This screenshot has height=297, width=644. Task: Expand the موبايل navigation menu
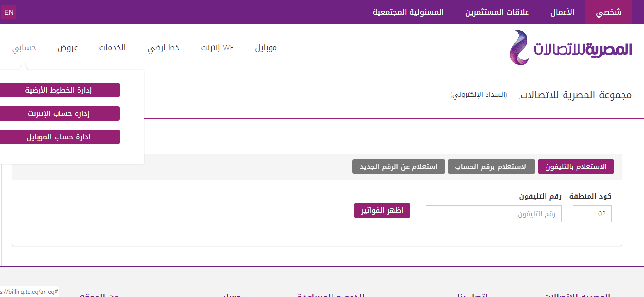point(266,48)
